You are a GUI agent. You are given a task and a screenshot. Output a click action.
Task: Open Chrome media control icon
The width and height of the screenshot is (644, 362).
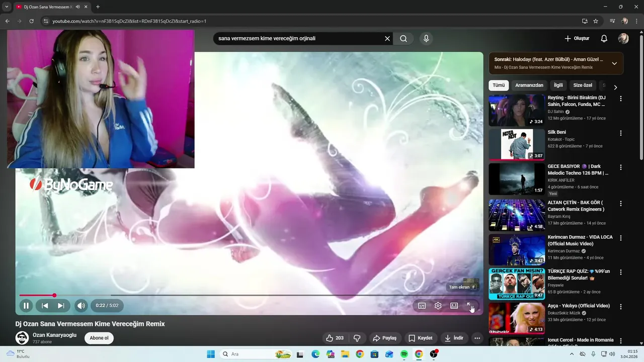612,21
